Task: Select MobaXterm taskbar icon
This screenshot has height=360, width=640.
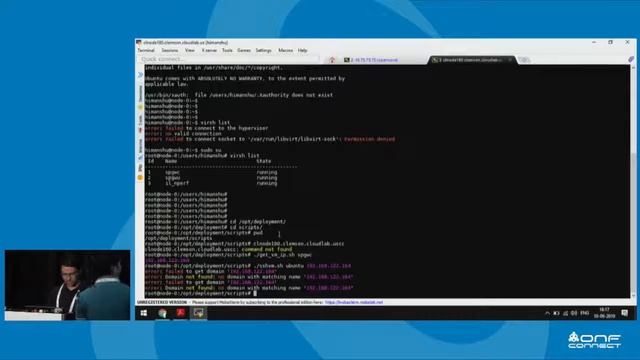Action: tap(199, 313)
